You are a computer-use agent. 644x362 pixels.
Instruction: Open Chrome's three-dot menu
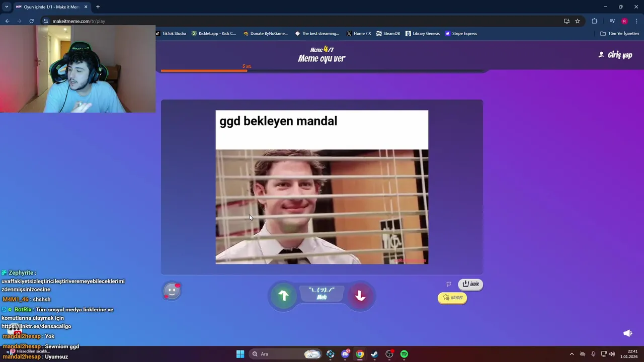click(637, 21)
